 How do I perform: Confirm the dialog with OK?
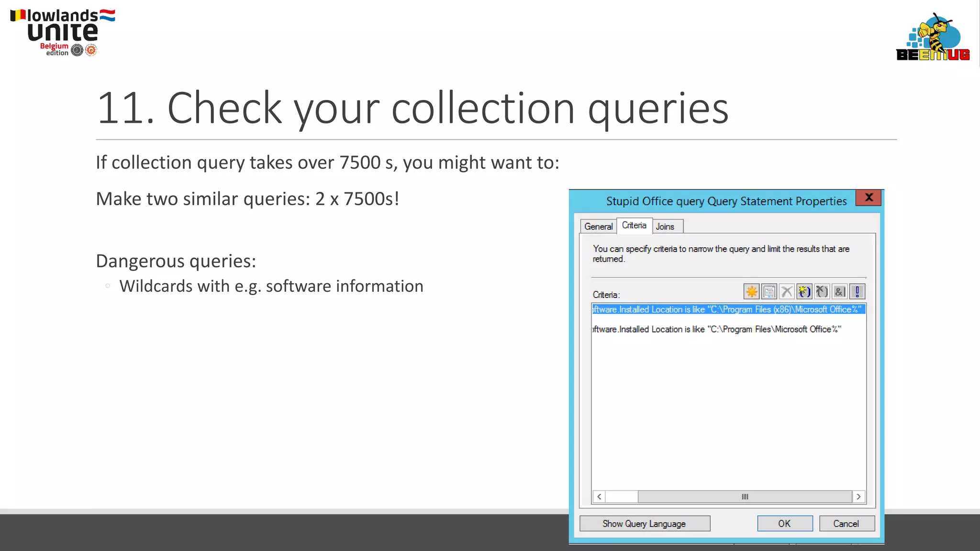click(785, 524)
